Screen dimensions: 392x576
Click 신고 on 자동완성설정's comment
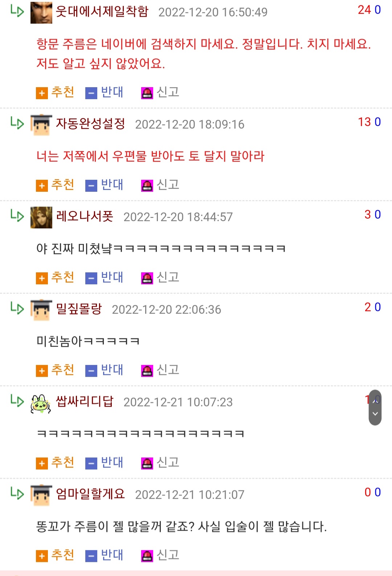point(168,185)
